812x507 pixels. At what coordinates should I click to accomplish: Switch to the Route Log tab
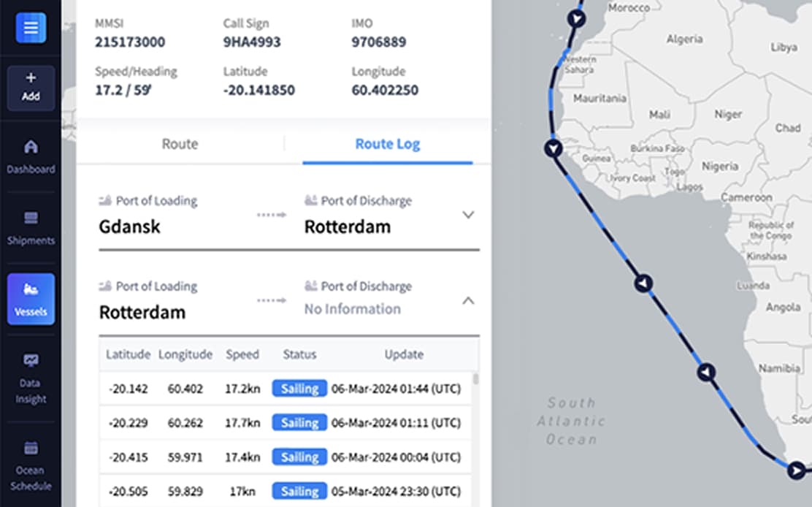pos(387,144)
